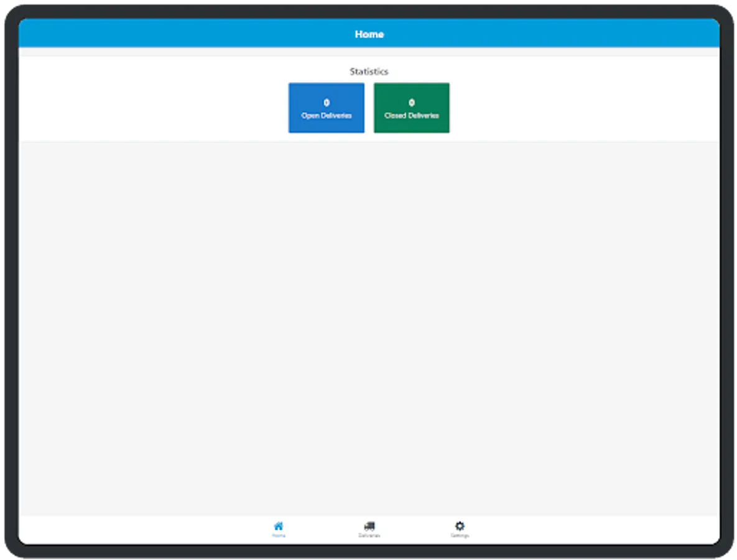Tap the Statistics heading
This screenshot has width=737, height=560.
coord(369,71)
